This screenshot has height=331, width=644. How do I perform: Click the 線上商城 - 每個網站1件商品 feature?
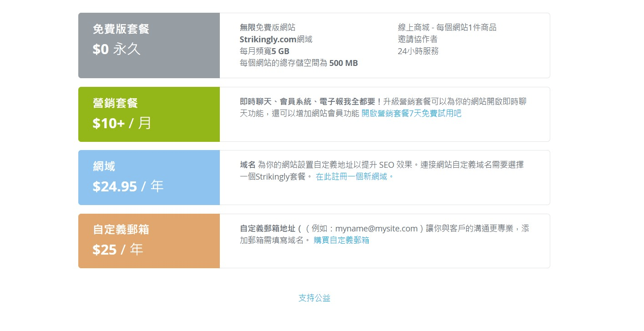(447, 27)
